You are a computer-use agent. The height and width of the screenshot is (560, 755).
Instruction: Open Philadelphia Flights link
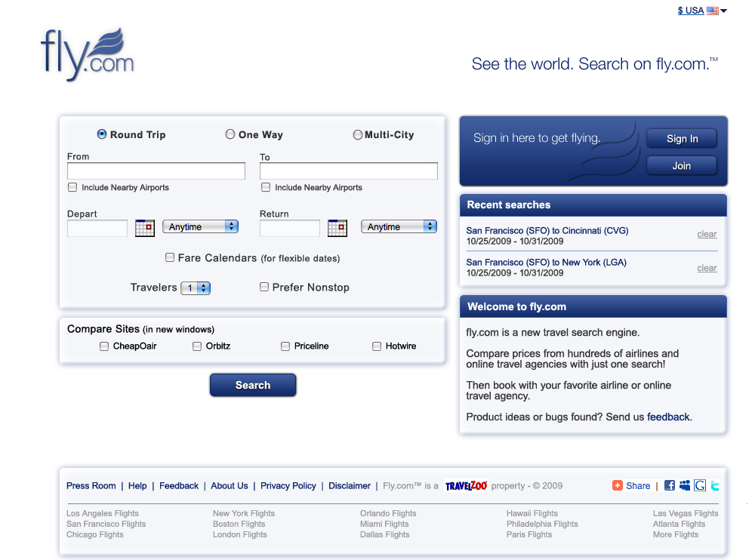click(x=542, y=524)
